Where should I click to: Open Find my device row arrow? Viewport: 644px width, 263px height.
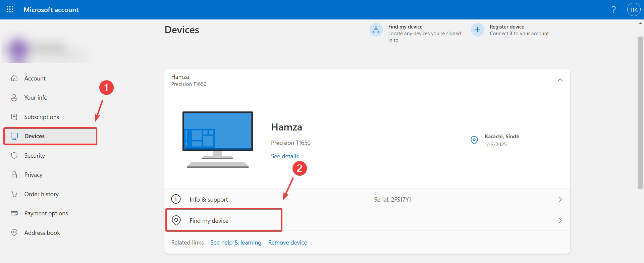[560, 220]
